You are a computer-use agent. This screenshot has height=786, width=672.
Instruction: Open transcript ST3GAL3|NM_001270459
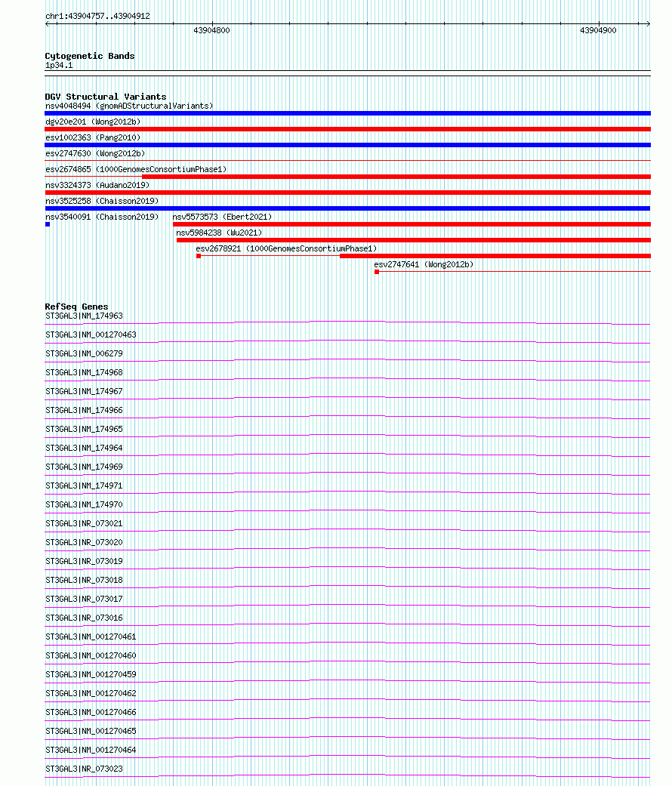click(x=91, y=675)
